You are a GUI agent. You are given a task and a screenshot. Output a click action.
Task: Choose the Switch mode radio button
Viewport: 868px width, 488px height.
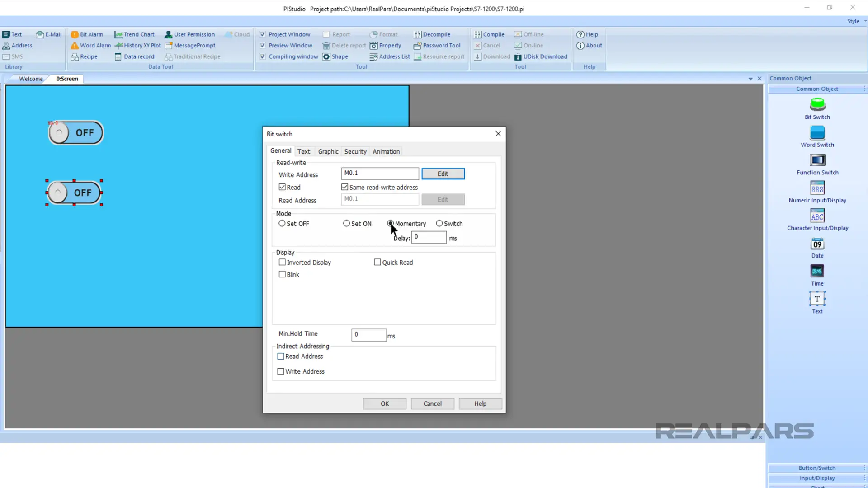[439, 223]
